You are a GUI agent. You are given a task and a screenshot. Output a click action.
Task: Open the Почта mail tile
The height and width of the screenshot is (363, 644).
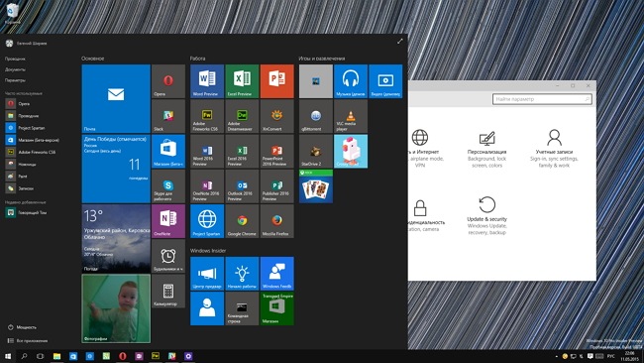coord(116,98)
